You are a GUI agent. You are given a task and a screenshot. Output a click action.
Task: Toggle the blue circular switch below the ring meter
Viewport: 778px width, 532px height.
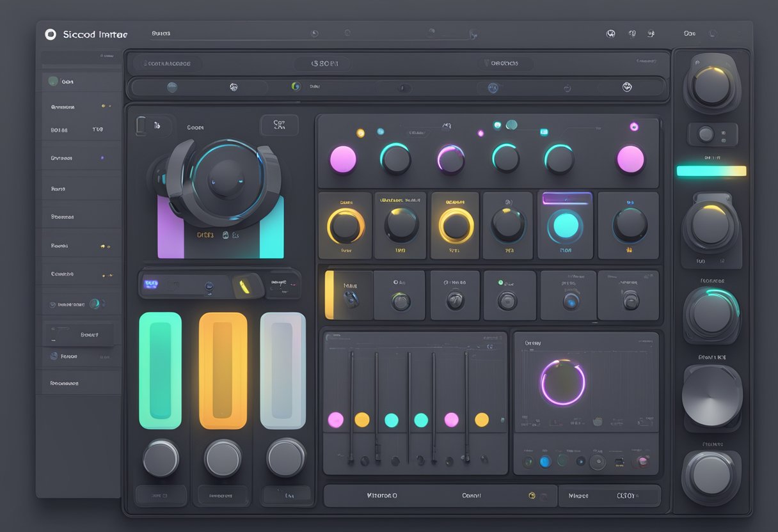(544, 461)
